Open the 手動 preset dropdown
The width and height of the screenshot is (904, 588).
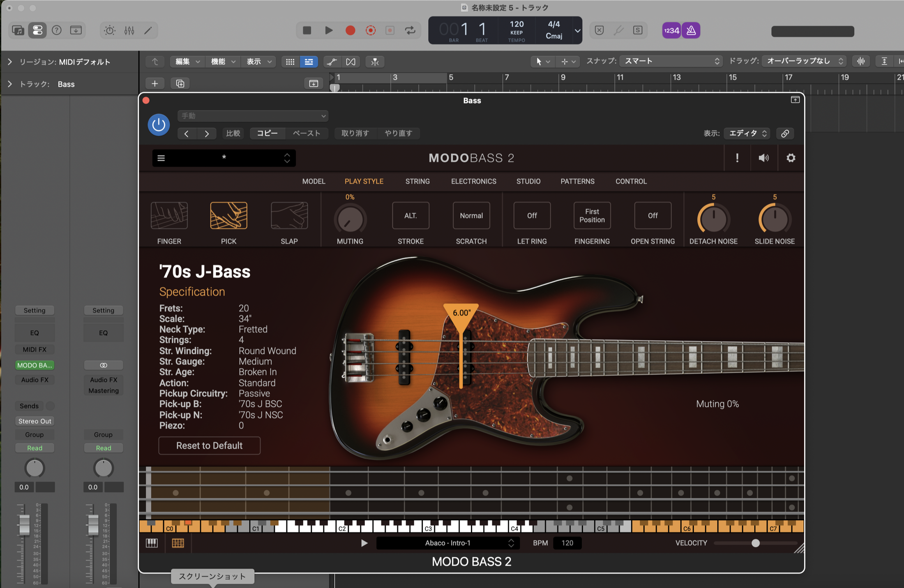tap(253, 116)
